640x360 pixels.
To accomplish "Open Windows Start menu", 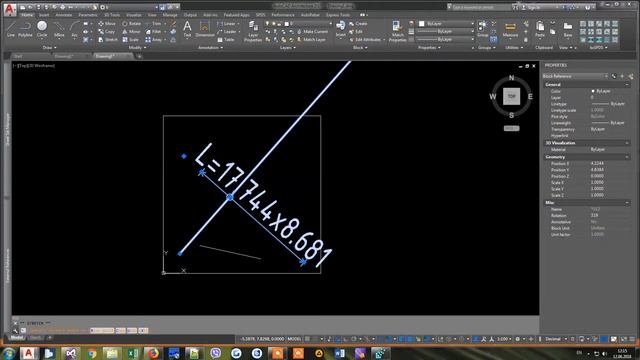I will pos(9,353).
